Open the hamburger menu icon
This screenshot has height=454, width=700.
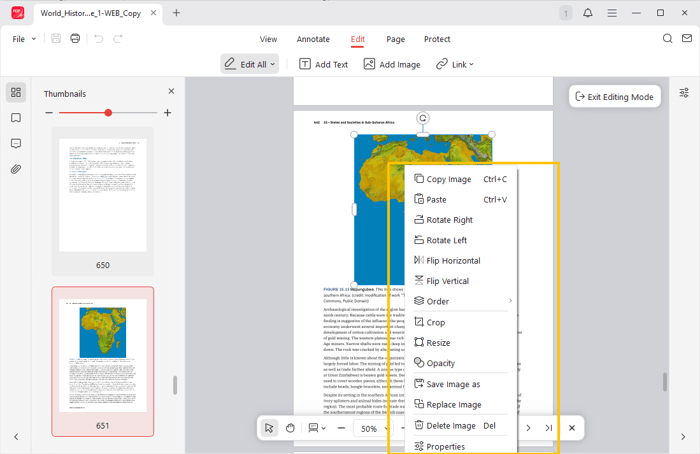(612, 13)
